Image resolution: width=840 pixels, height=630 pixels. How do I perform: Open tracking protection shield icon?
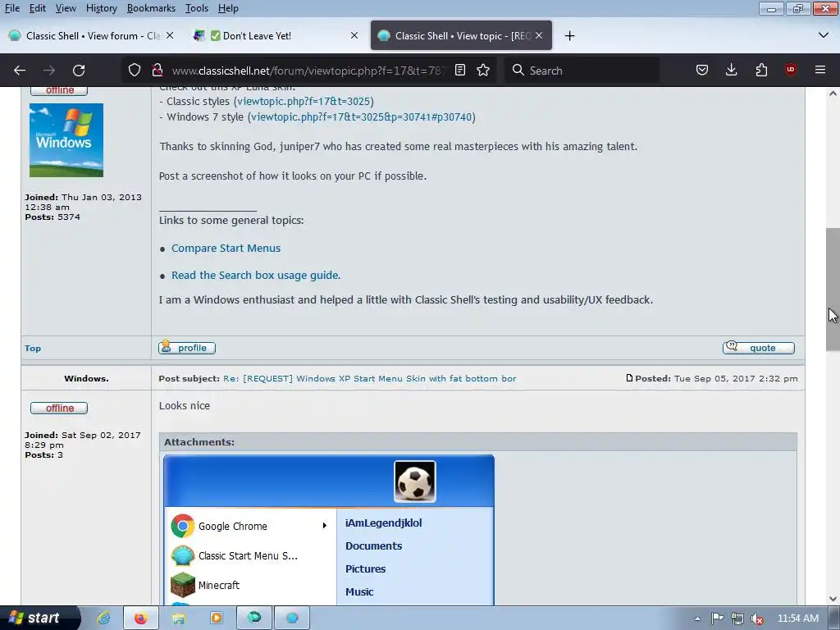pos(135,71)
